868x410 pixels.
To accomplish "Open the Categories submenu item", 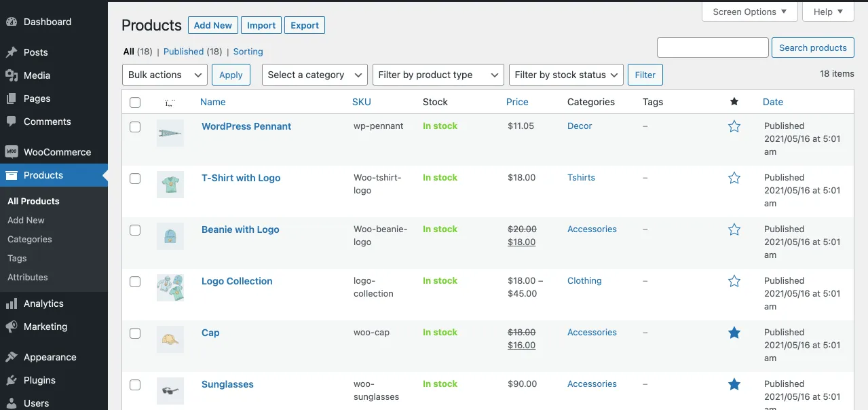I will [x=30, y=239].
